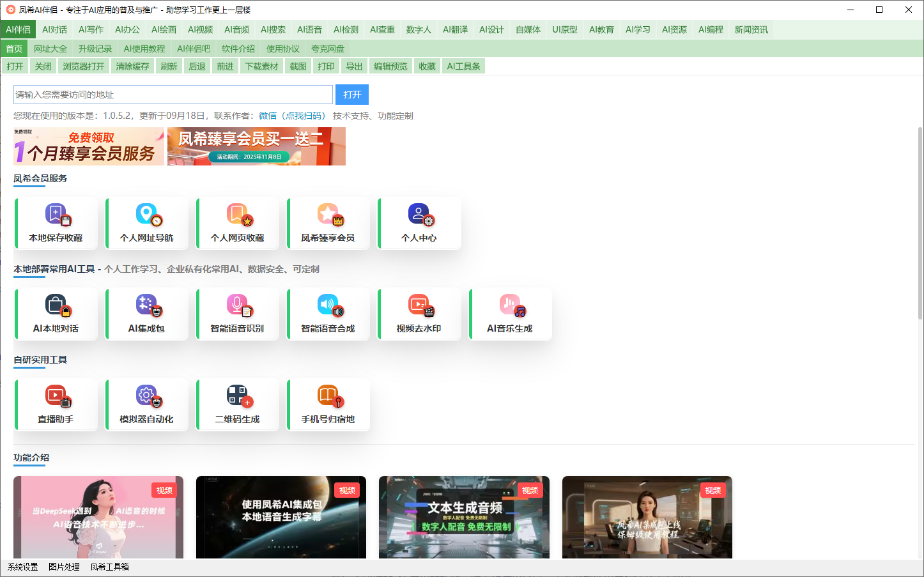Launch the AI集成包 icon
Screen dimensions: 924x577
click(148, 305)
